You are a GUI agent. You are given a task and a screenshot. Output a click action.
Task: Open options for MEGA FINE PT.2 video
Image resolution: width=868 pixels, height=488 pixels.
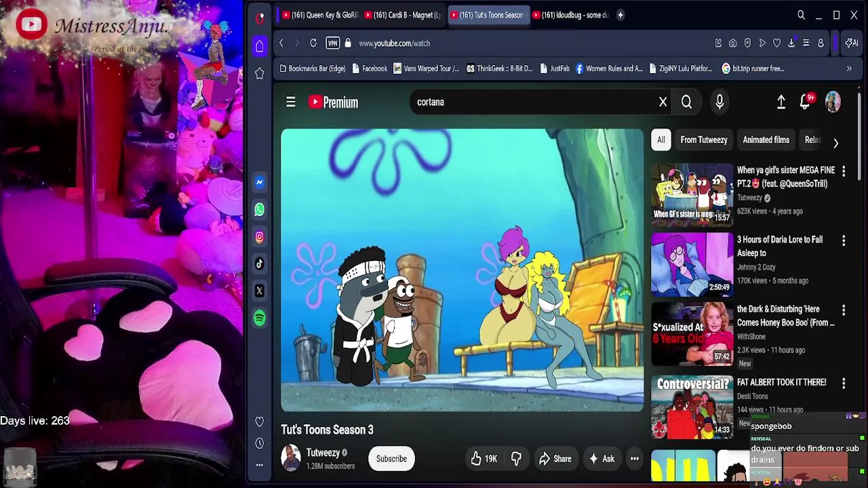tap(844, 171)
